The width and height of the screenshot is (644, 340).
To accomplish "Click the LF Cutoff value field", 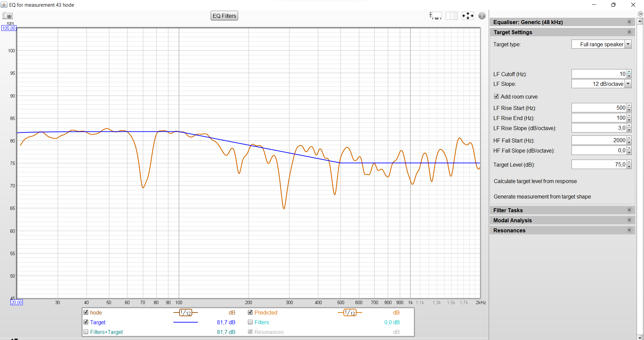I will tap(599, 74).
